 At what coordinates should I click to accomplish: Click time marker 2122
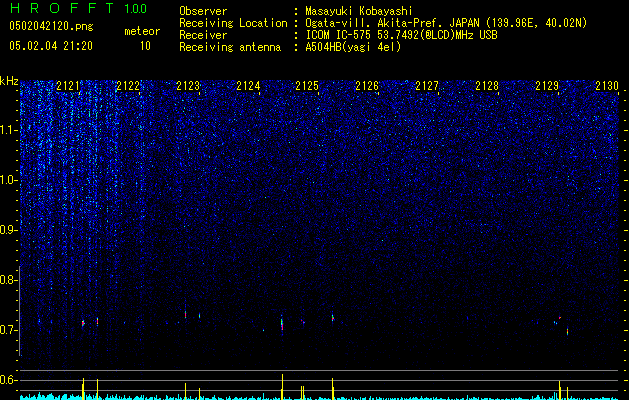click(128, 85)
